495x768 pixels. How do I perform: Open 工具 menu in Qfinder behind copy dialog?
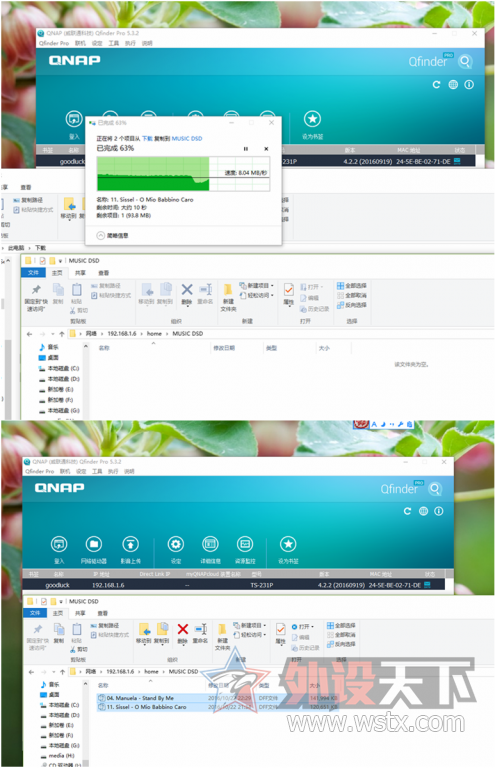click(x=114, y=43)
